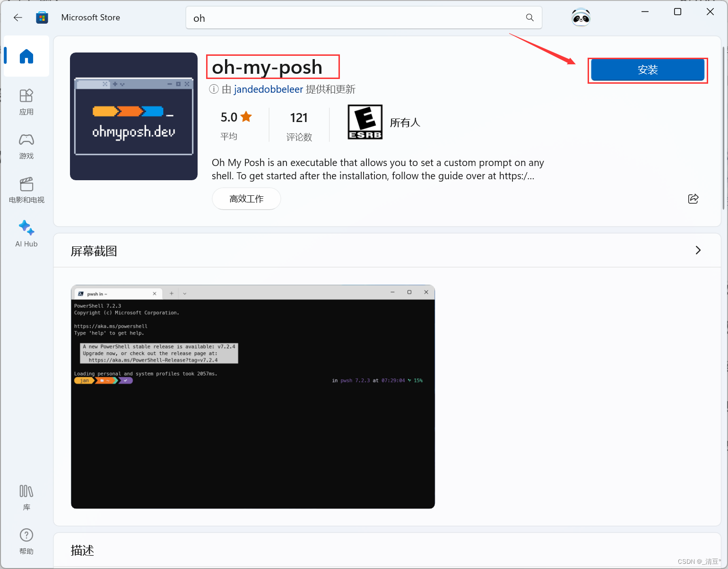Open the jandedobbeleer publisher link
This screenshot has height=569, width=728.
click(x=268, y=89)
